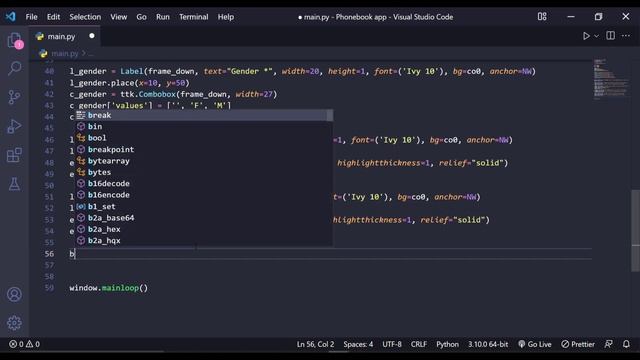This screenshot has width=640, height=360.
Task: Open the Extensions view
Action: tap(14, 155)
